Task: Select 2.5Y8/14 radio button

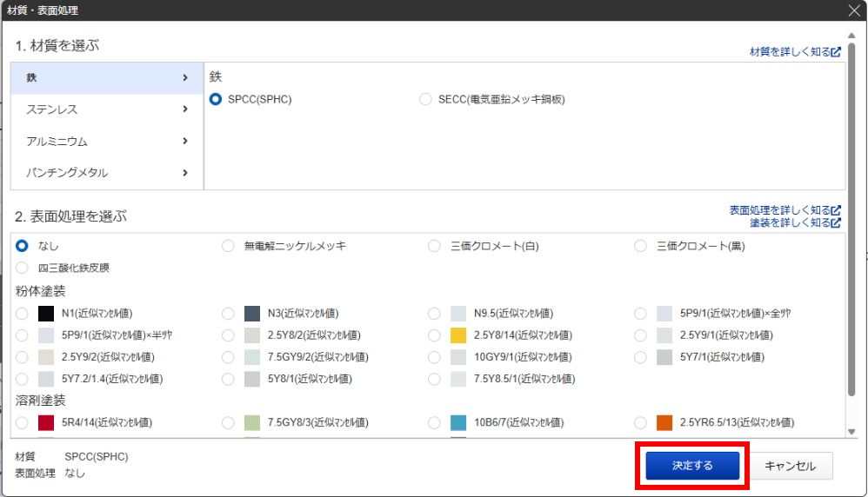Action: tap(435, 335)
